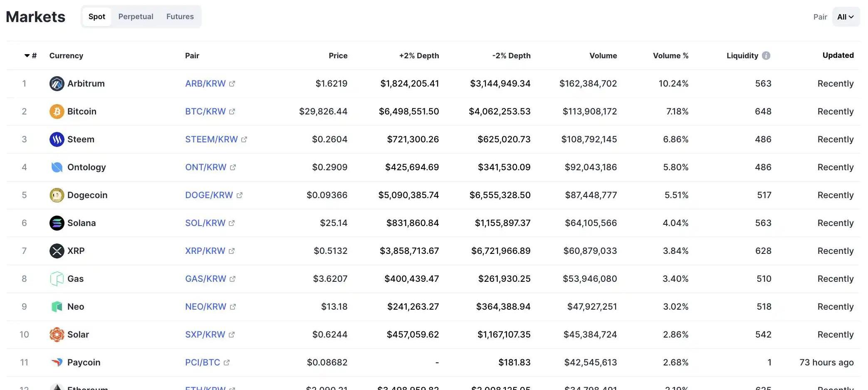
Task: Sort table by Price column header
Action: (338, 56)
